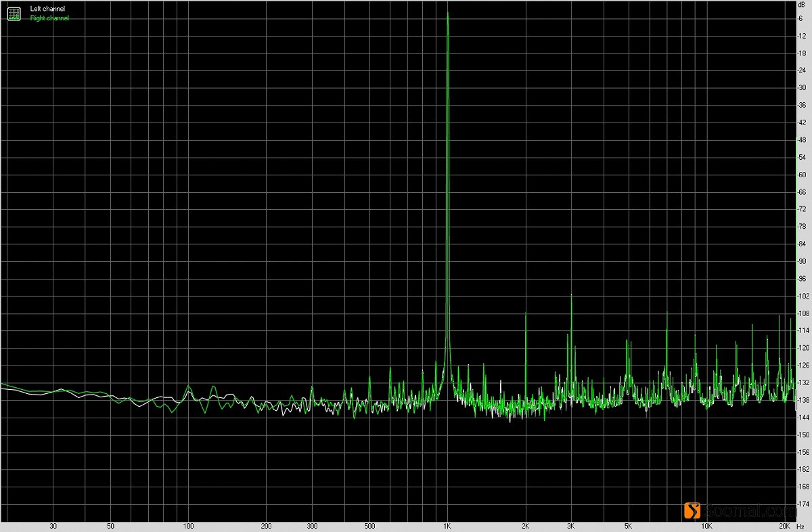
Task: Click the "-36" dB axis value
Action: [802, 105]
